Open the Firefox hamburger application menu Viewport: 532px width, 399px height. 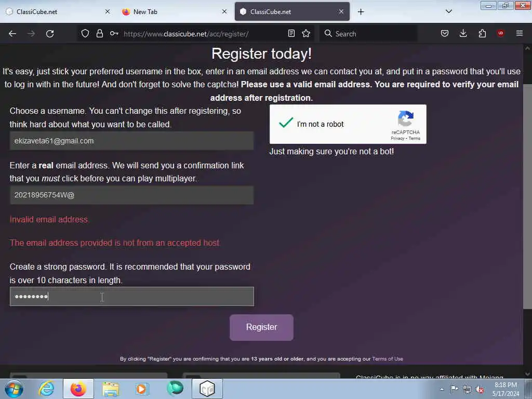(x=520, y=33)
